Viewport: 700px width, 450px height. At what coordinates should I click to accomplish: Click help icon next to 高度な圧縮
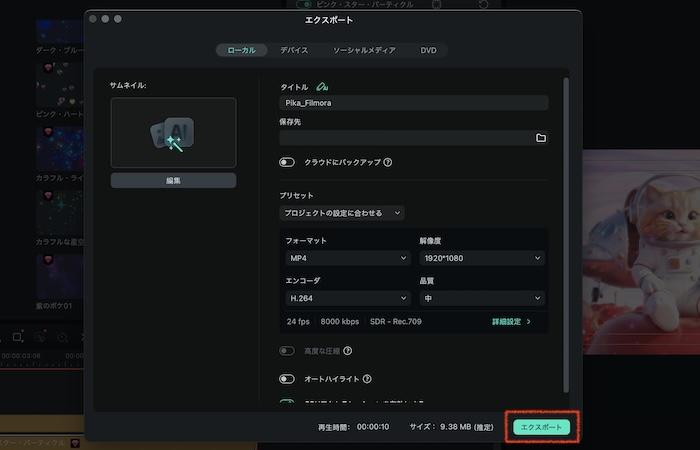(x=348, y=351)
